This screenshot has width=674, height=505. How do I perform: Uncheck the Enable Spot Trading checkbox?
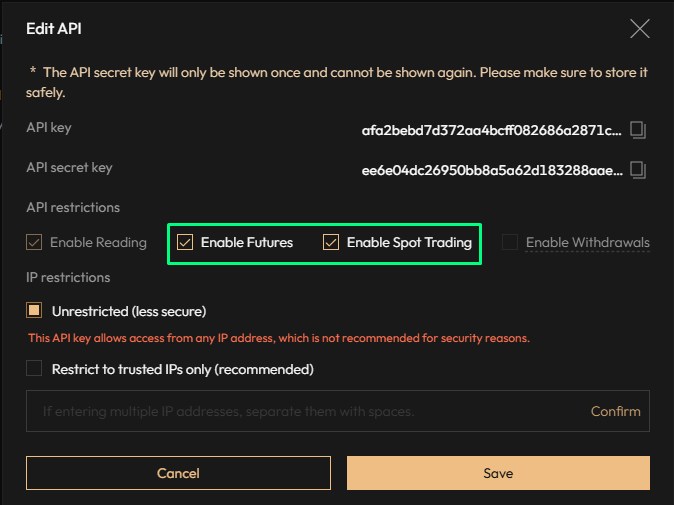[331, 242]
